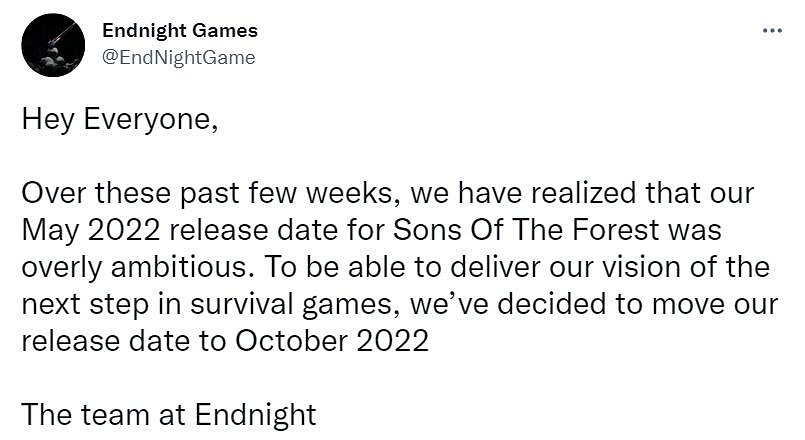Click the phrase "we have realized"

pyautogui.click(x=461, y=191)
